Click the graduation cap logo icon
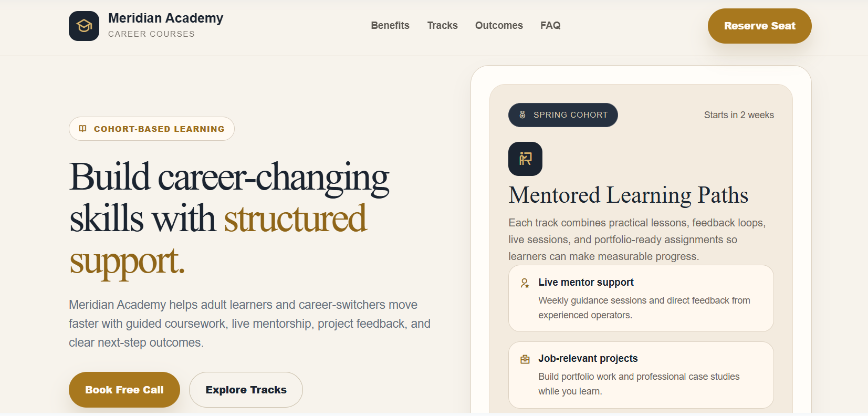Screen dimensions: 868x416 (x=83, y=26)
